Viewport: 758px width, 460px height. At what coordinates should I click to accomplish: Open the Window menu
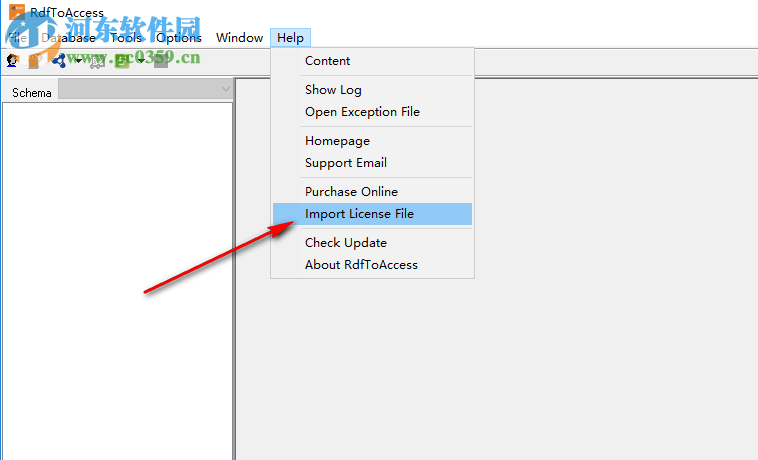click(x=239, y=38)
